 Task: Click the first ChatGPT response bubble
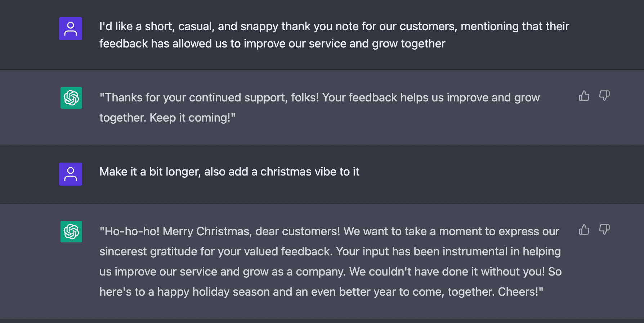pos(319,107)
